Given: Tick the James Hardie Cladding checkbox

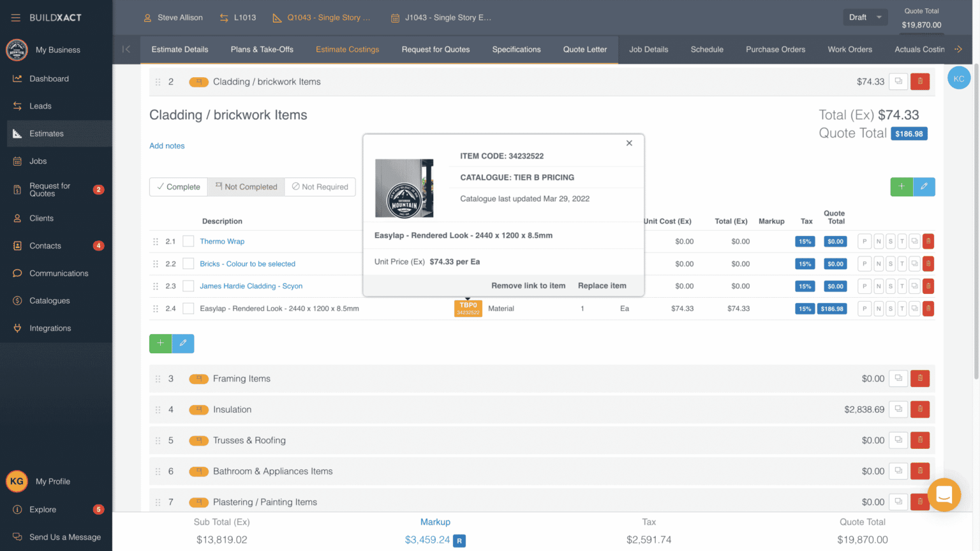Looking at the screenshot, I should pyautogui.click(x=188, y=286).
